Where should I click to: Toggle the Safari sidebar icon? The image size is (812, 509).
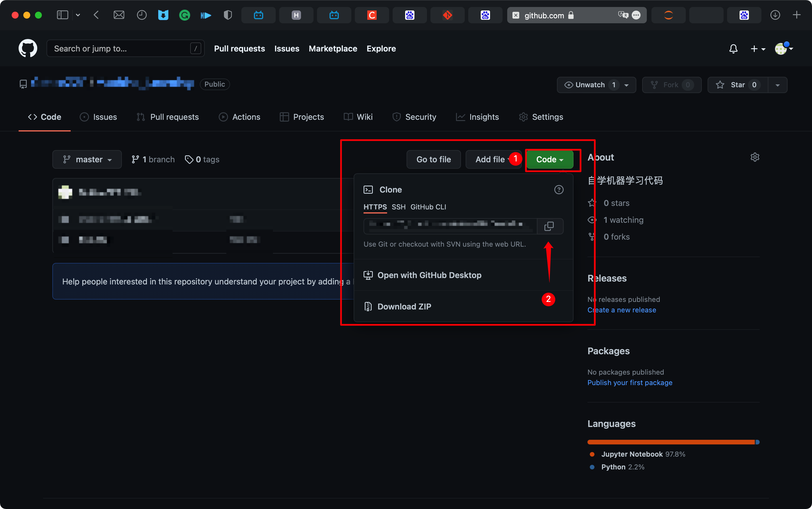pos(63,15)
